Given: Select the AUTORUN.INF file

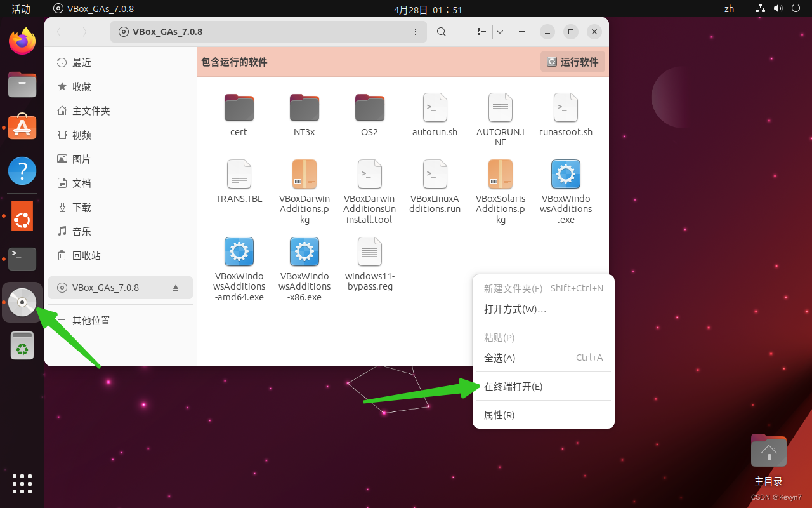Looking at the screenshot, I should (501, 120).
